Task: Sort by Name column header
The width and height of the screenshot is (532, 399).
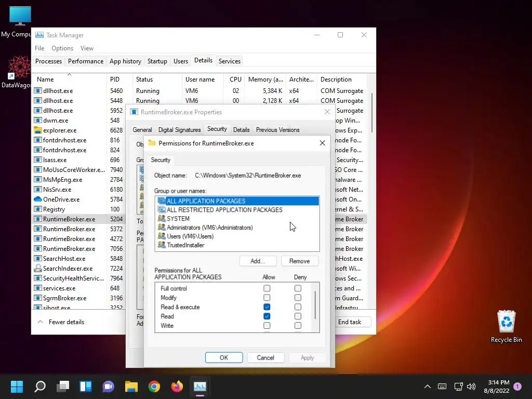Action: [x=69, y=79]
